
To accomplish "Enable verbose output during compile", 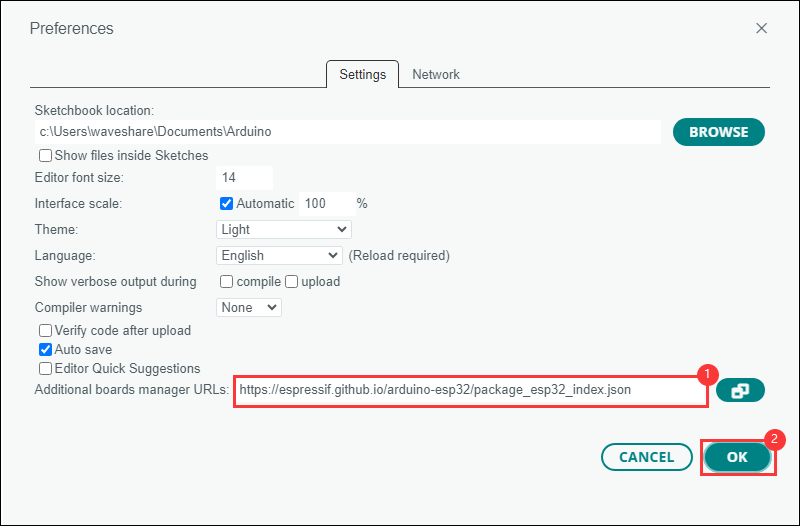I will pyautogui.click(x=226, y=282).
